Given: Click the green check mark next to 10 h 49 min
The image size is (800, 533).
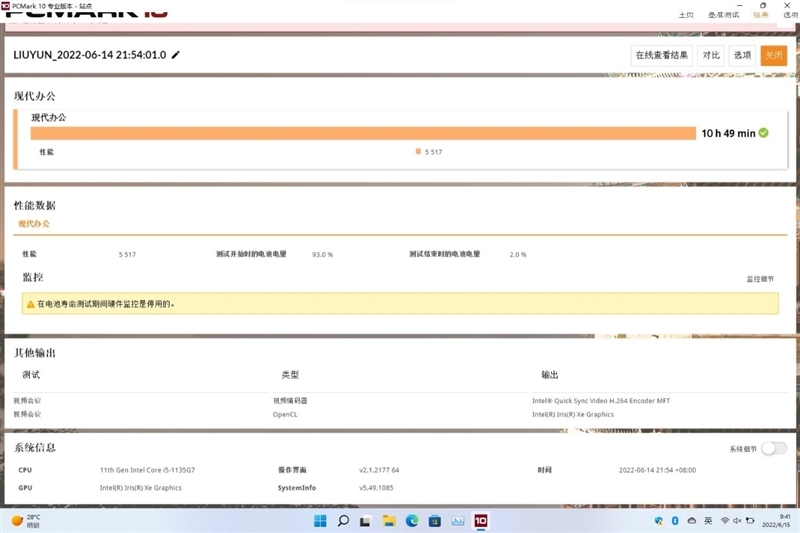Looking at the screenshot, I should pos(763,133).
